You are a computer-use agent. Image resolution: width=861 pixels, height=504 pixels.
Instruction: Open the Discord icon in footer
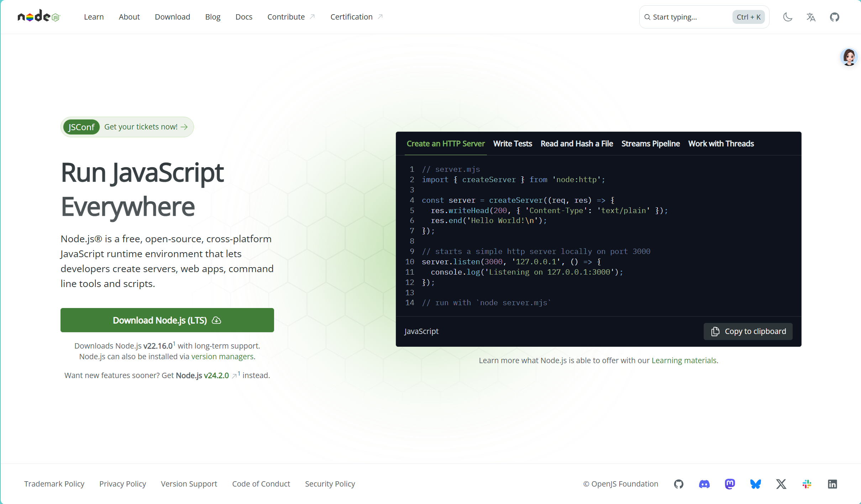click(x=704, y=484)
